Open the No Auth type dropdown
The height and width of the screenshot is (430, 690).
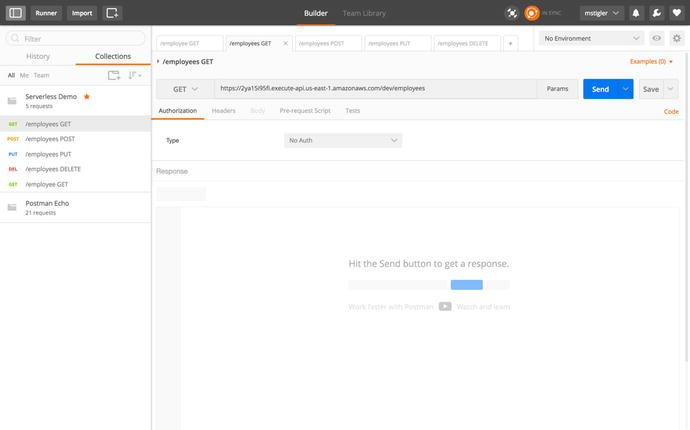342,140
